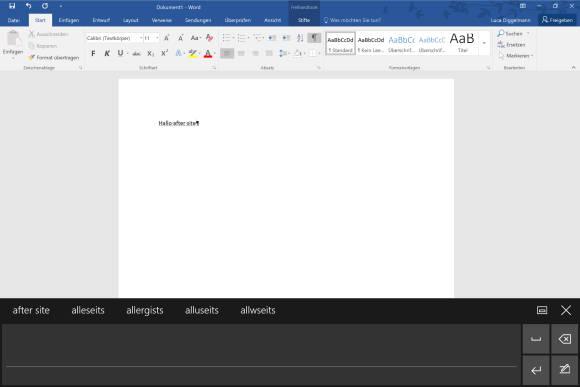Choose the 'after site' handwriting suggestion
580x387 pixels.
point(31,310)
